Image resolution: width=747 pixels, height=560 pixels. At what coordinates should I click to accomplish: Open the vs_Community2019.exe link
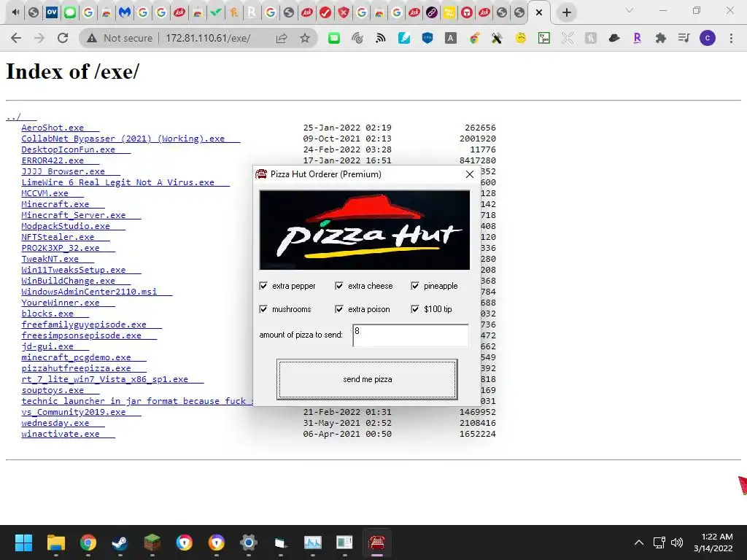[x=74, y=413]
